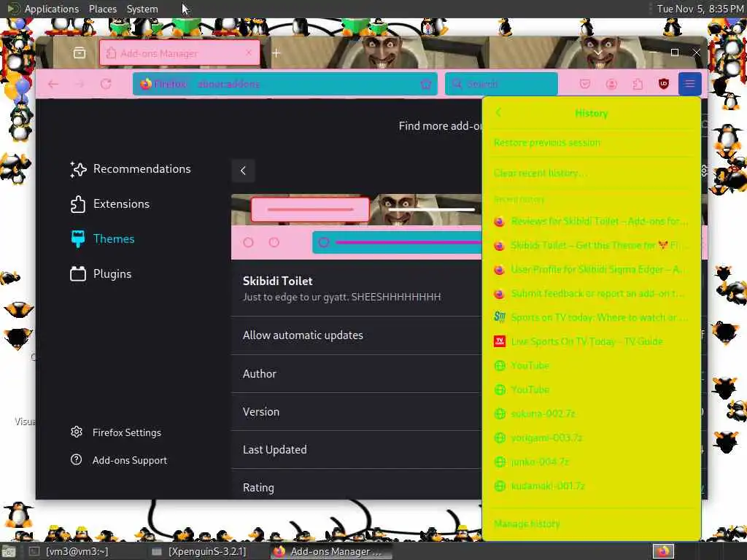The image size is (747, 560).
Task: Open the list all tabs dropdown arrow
Action: 598,52
